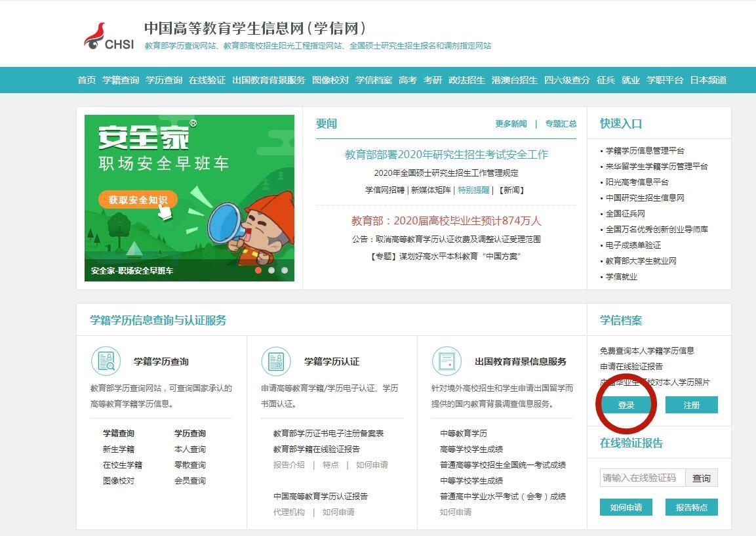Open 全国征兵网 quick link

(x=626, y=214)
